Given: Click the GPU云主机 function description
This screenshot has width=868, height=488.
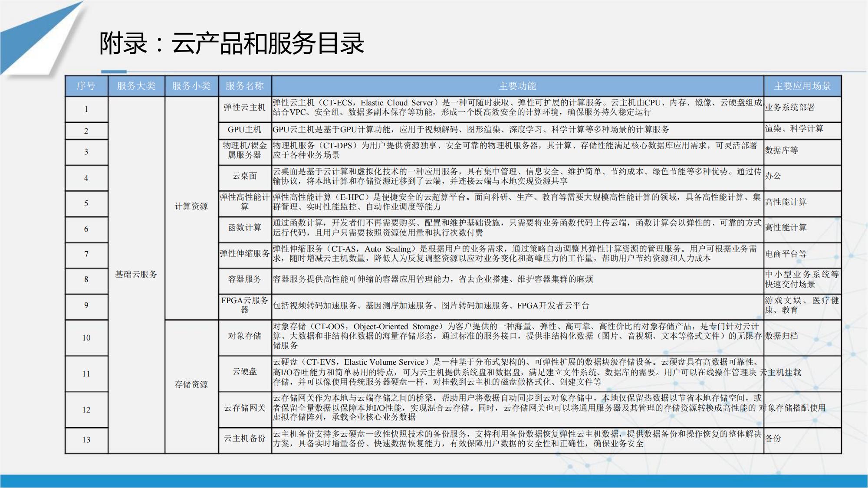Looking at the screenshot, I should (x=517, y=130).
